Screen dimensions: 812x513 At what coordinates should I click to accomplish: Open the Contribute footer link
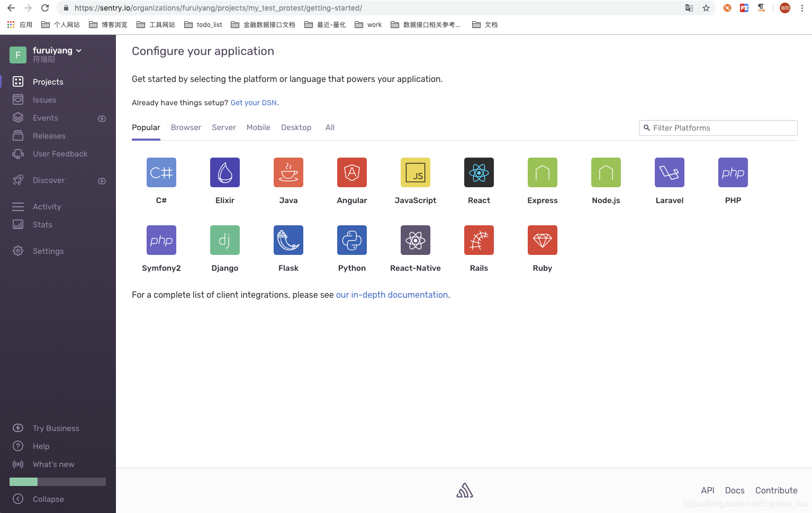click(x=776, y=490)
